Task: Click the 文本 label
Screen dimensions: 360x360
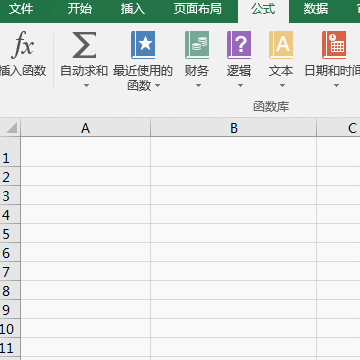Action: [281, 71]
